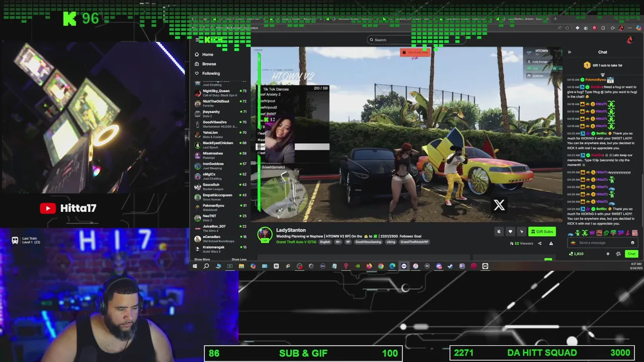The width and height of the screenshot is (644, 362).
Task: Click the Kick logo
Action: coord(213,40)
